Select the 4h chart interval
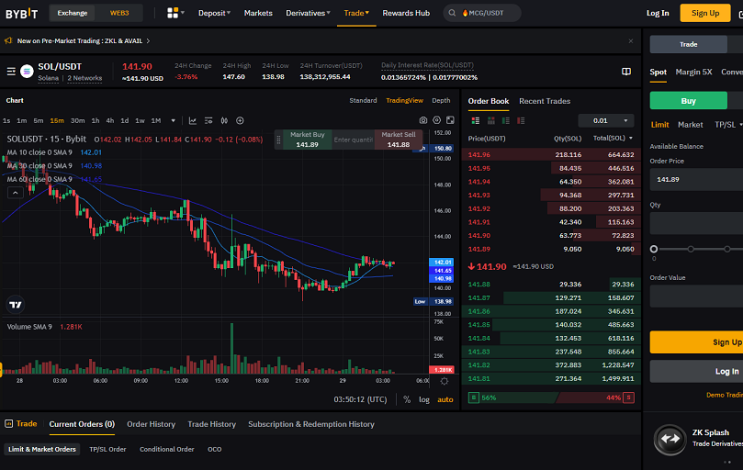Image resolution: width=743 pixels, height=470 pixels. point(110,121)
